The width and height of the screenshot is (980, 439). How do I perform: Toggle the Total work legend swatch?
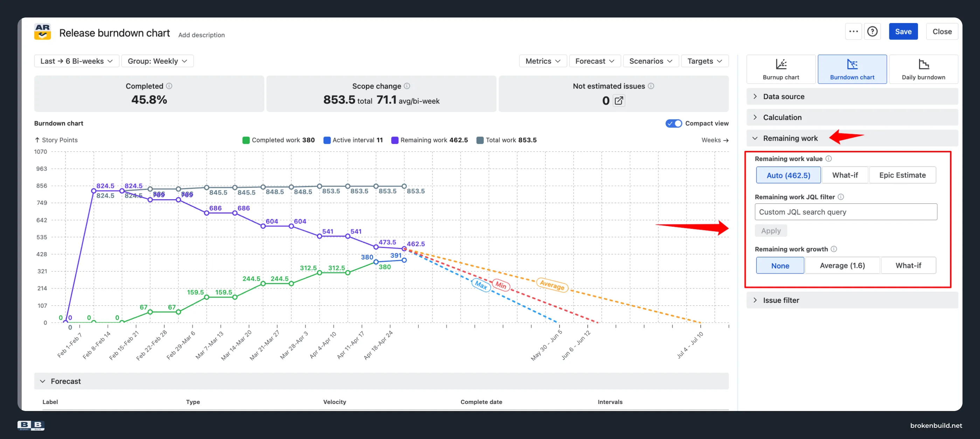pyautogui.click(x=480, y=140)
